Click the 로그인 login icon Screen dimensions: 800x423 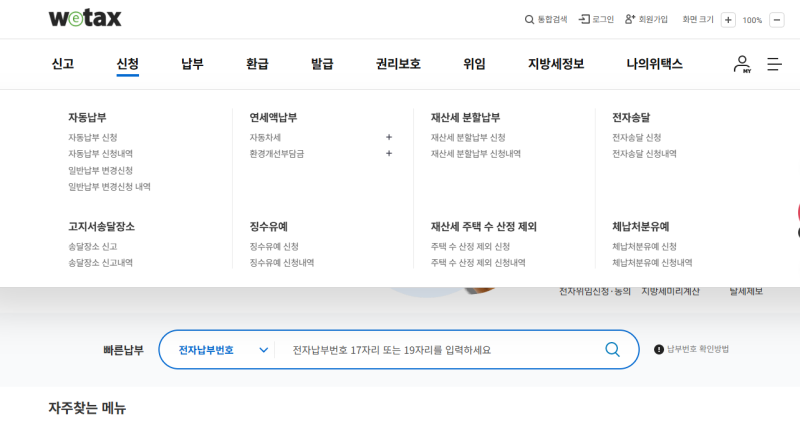[584, 19]
